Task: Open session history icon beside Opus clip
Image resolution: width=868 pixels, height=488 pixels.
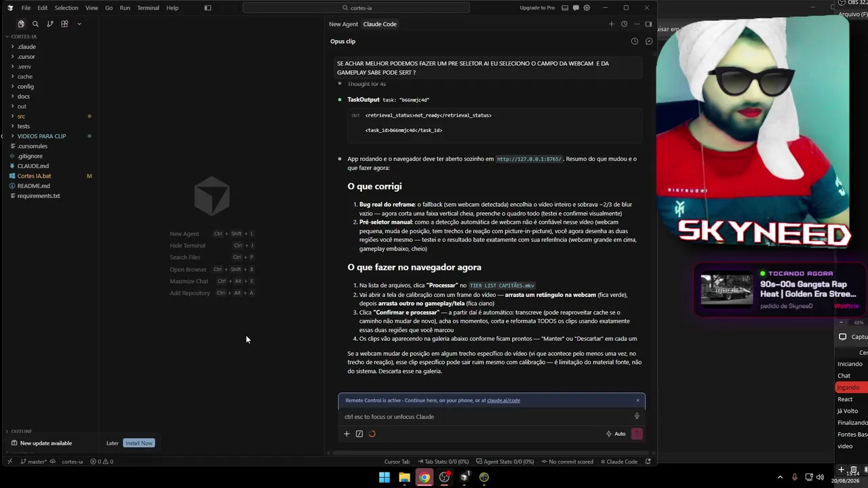Action: click(x=635, y=41)
